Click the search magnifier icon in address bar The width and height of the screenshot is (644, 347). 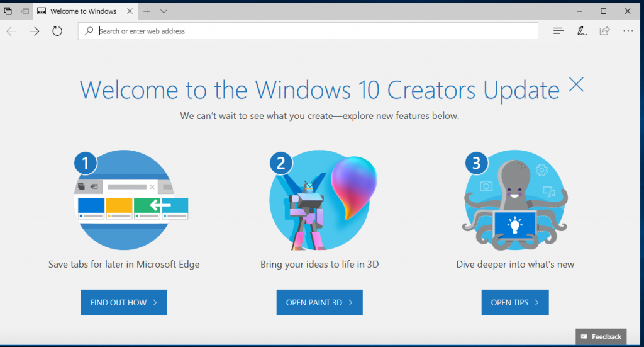89,31
